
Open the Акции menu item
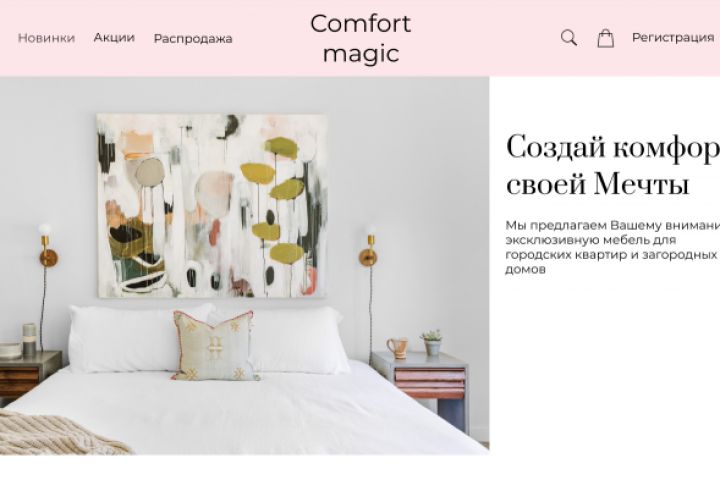tap(114, 38)
